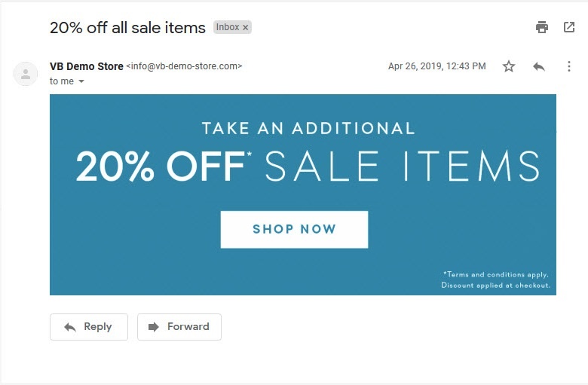588x385 pixels.
Task: Click the Reply button below the banner
Action: [x=89, y=327]
